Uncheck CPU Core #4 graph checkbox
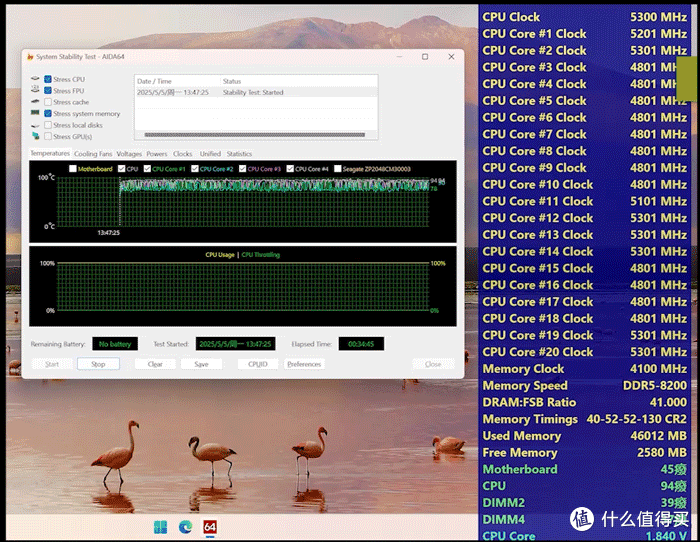This screenshot has height=542, width=700. (290, 169)
